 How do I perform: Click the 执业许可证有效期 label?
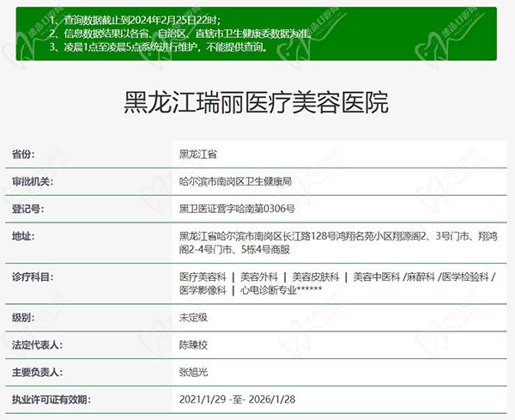(x=51, y=399)
